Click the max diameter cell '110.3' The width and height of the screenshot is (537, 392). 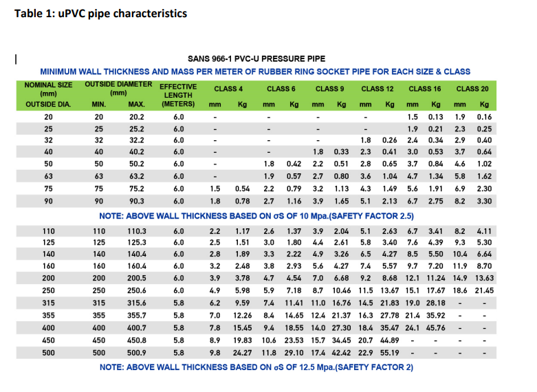[x=137, y=231]
